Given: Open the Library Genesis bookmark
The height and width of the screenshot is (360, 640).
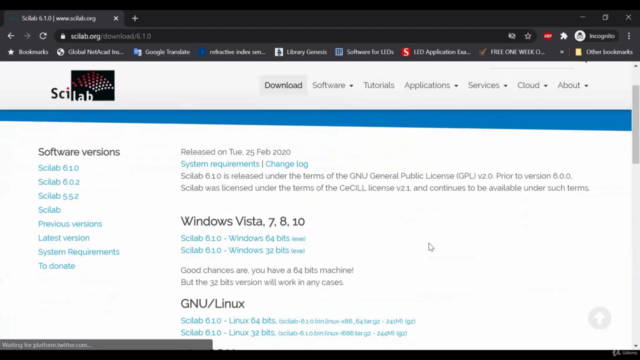Looking at the screenshot, I should click(x=301, y=52).
